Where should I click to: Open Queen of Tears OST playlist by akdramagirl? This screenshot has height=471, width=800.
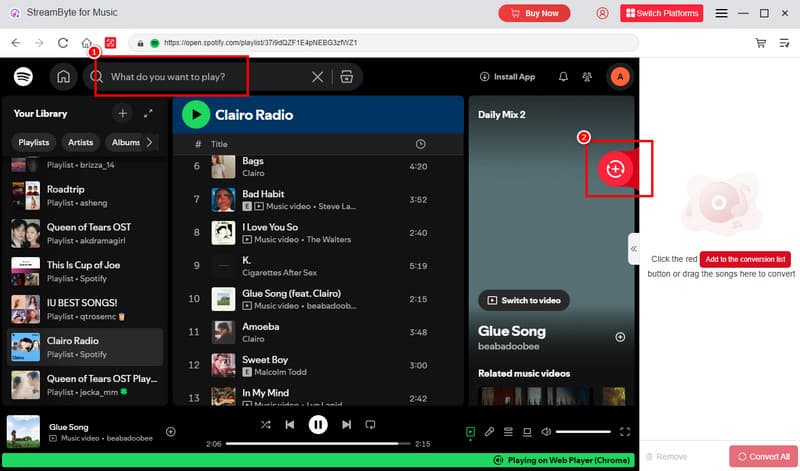click(85, 233)
